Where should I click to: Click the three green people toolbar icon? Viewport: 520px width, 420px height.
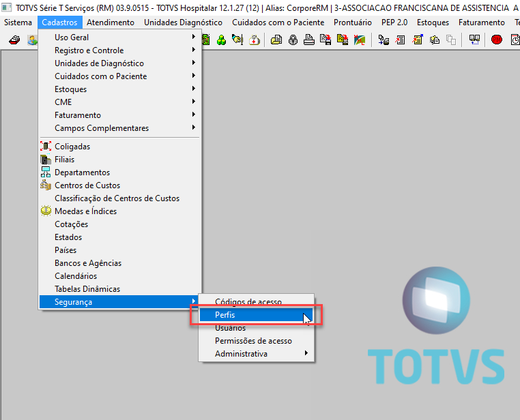coord(221,40)
